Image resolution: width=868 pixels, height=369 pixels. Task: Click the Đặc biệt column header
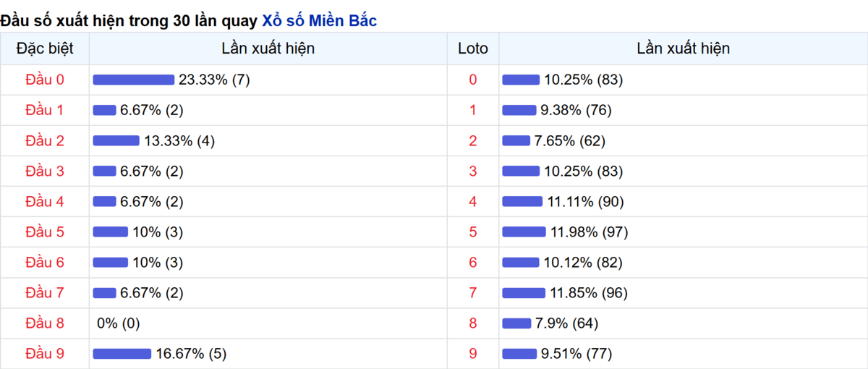click(45, 48)
